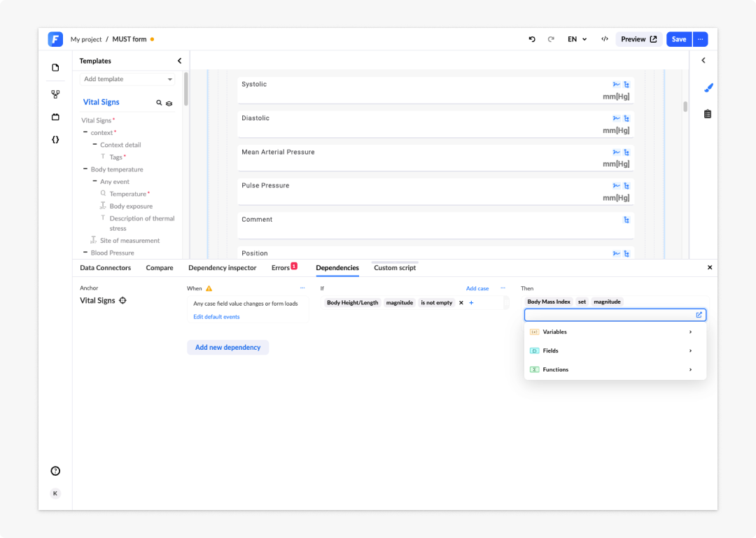Open the Add template dropdown
Image resolution: width=756 pixels, height=538 pixels.
[x=127, y=79]
